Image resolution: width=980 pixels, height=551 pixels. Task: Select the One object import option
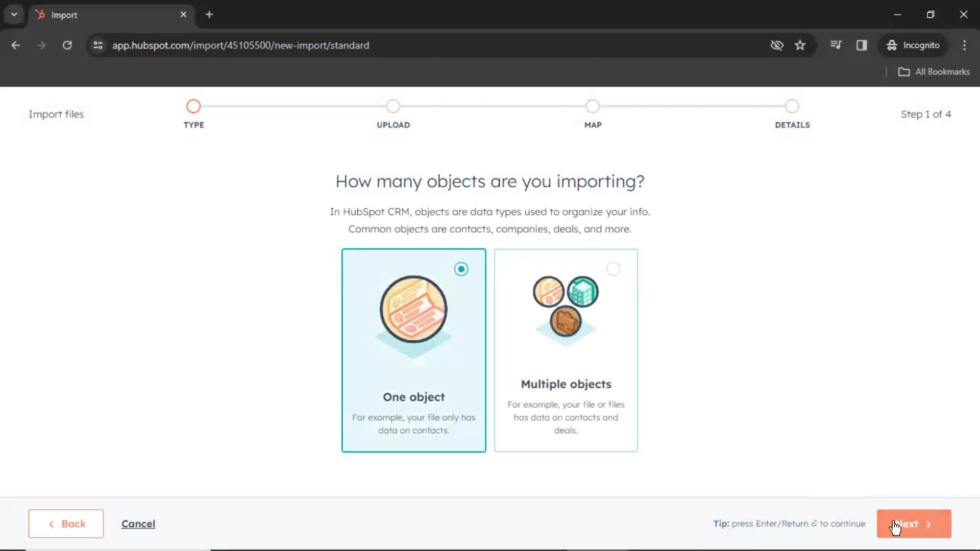[x=413, y=350]
